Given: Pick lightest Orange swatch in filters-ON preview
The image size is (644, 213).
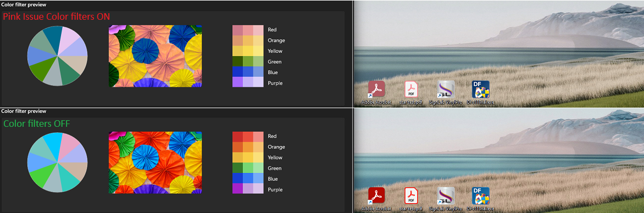Looking at the screenshot, I should coord(258,41).
